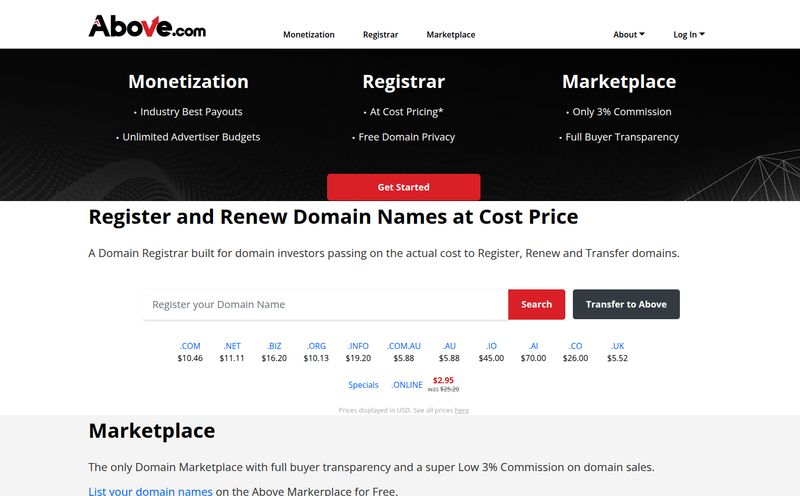Select the .COM domain extension link
800x496 pixels.
coord(190,346)
